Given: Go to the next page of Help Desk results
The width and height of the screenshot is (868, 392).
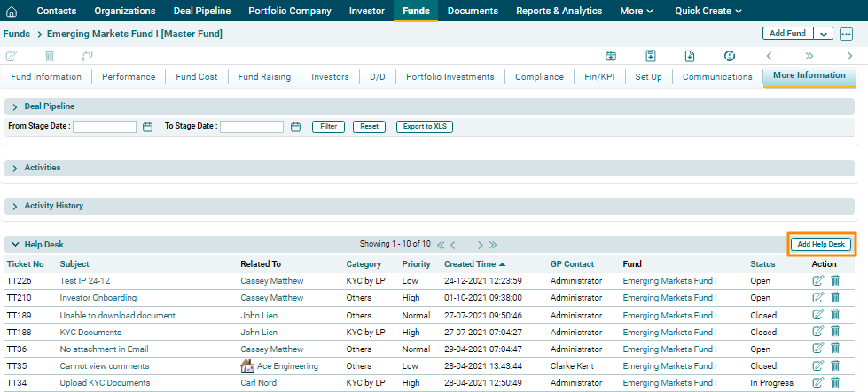Looking at the screenshot, I should tap(481, 245).
